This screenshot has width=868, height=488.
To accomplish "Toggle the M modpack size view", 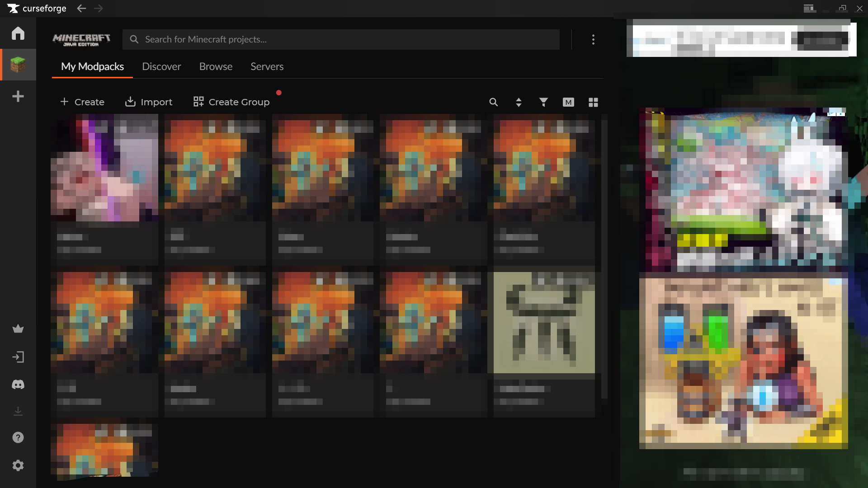I will (x=568, y=102).
